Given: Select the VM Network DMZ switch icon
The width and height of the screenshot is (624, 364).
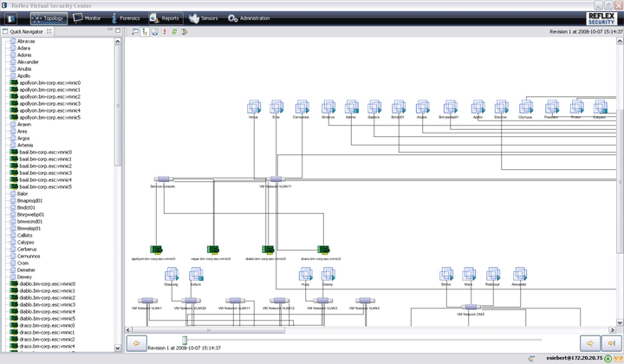Looking at the screenshot, I should 471,307.
